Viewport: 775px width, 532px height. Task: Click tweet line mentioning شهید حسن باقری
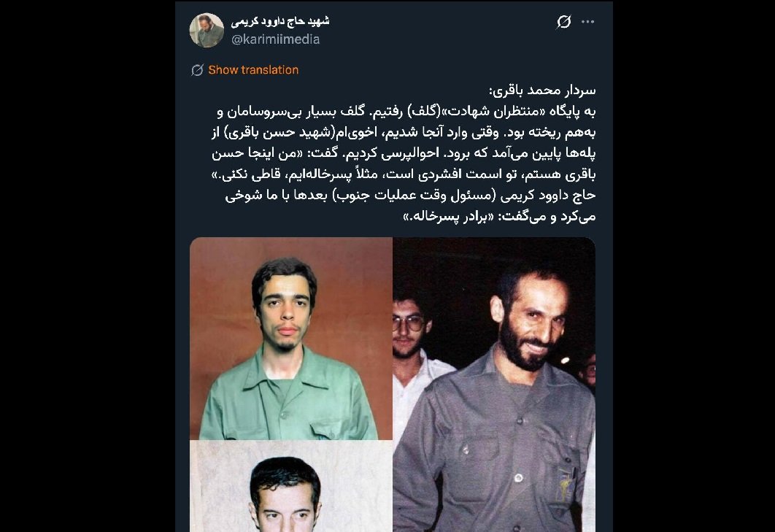click(x=404, y=133)
